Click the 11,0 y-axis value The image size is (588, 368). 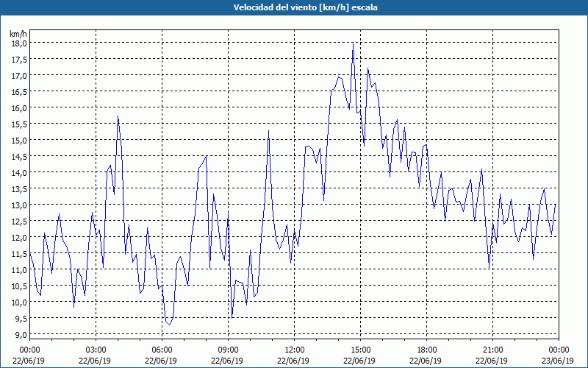19,269
